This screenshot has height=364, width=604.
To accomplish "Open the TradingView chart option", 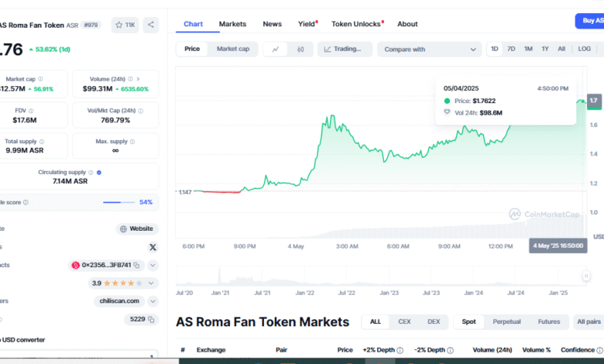I will [x=345, y=50].
